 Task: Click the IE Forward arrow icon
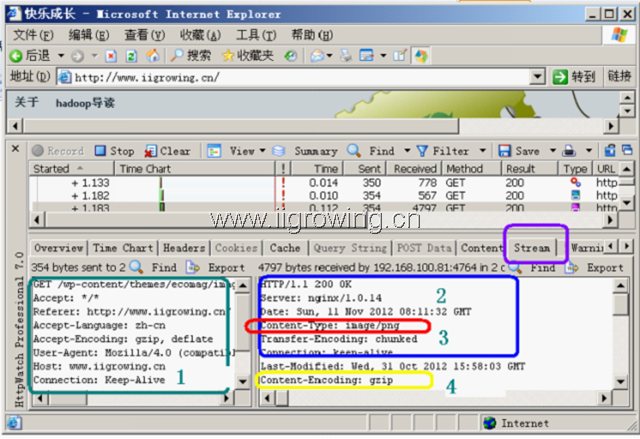[77, 56]
